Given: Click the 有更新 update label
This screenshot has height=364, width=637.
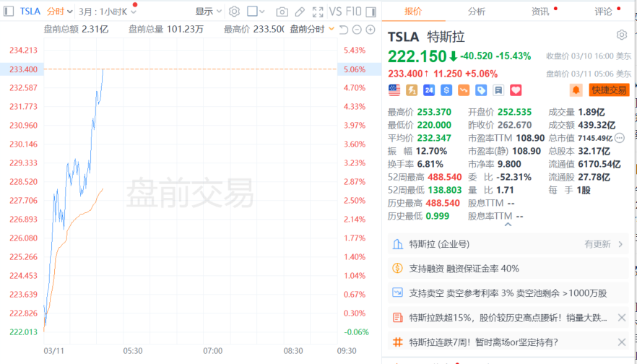Looking at the screenshot, I should coord(597,244).
